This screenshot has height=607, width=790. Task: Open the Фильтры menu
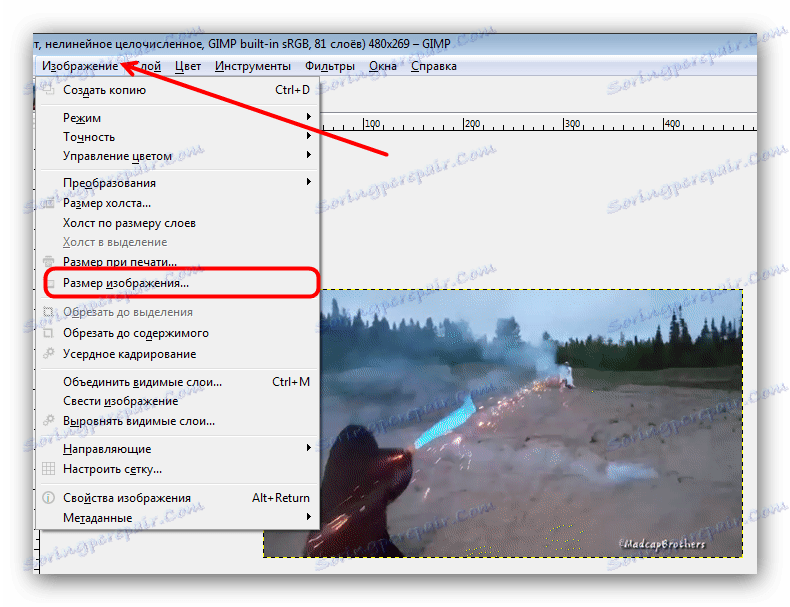pyautogui.click(x=330, y=66)
